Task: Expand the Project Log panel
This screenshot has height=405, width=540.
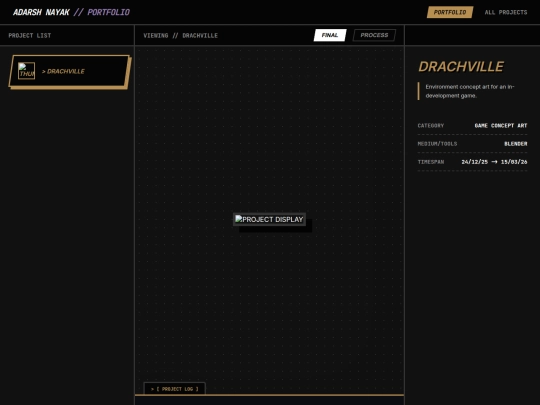Action: (x=175, y=389)
